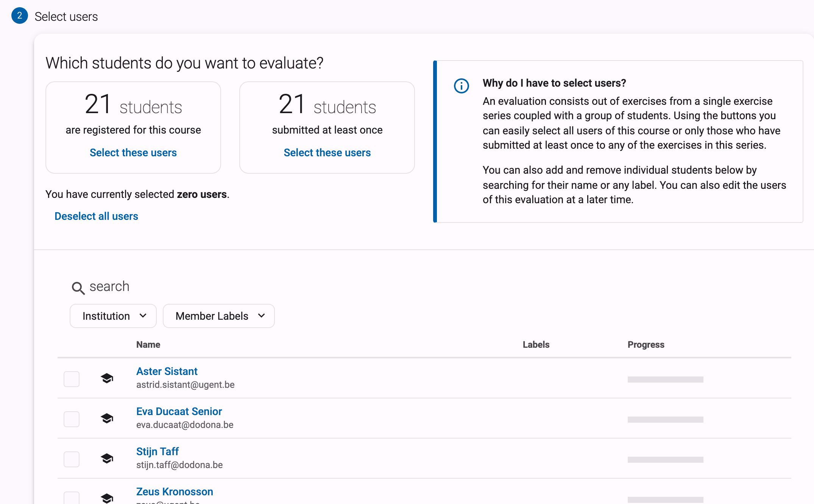Tick the checkbox for Aster Sistant
This screenshot has width=814, height=504.
click(72, 379)
